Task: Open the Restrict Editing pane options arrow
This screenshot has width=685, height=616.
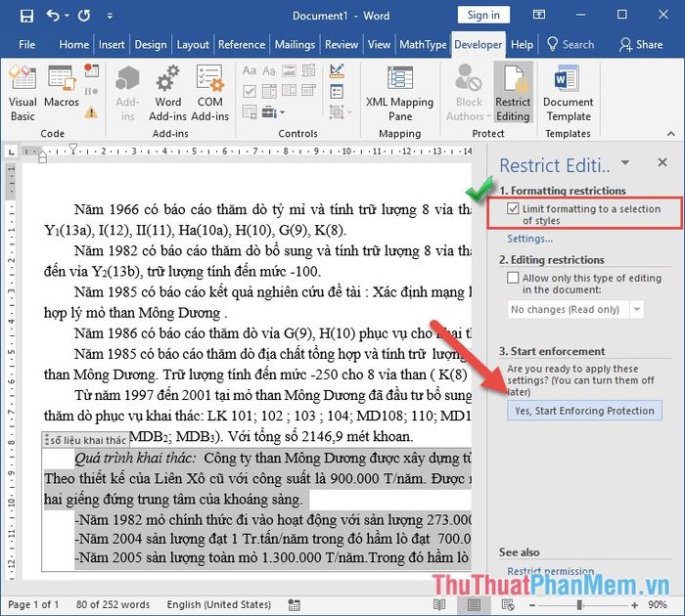Action: pos(625,163)
